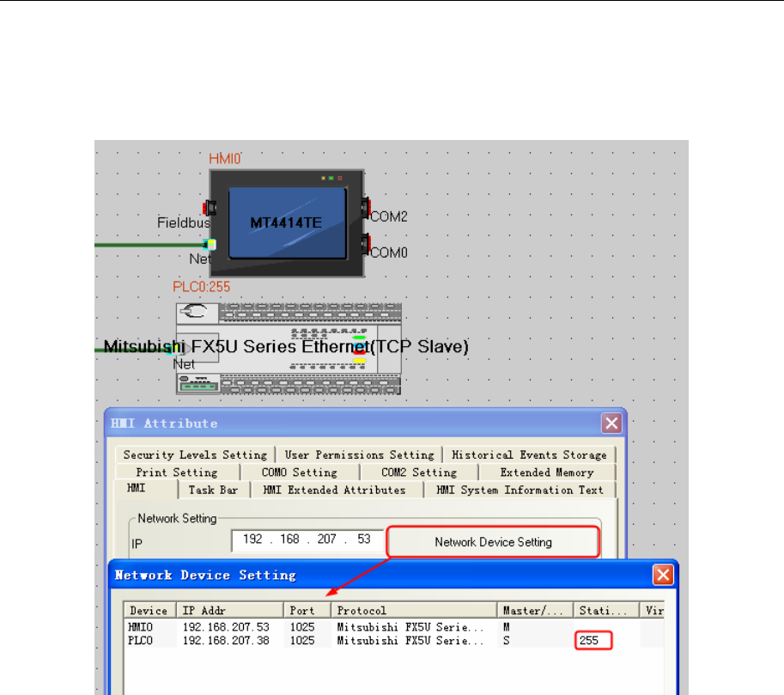Select the HMI tab

pyautogui.click(x=145, y=488)
